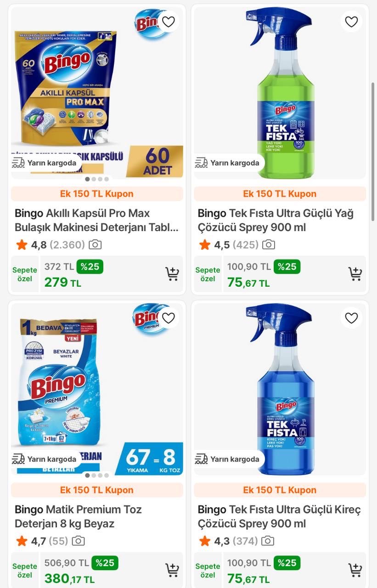Screen dimensions: 377x588
Task: Toggle favorite heart on Yağ Çözücü Sprey
Action: tap(351, 22)
